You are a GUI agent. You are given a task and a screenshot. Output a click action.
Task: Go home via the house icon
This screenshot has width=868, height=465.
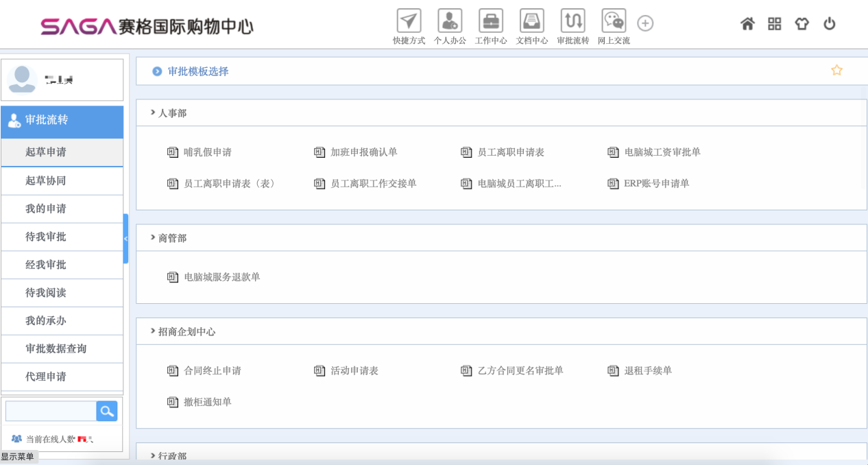click(x=747, y=23)
